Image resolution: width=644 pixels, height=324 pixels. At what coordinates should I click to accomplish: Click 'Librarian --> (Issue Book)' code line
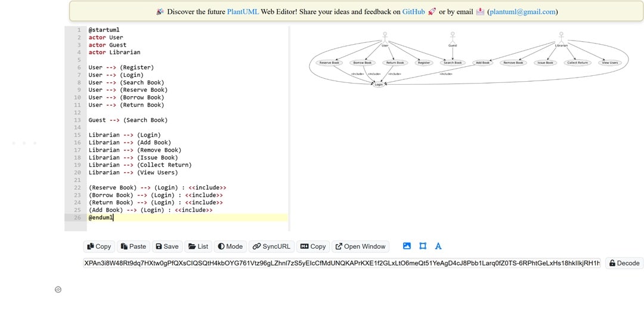pyautogui.click(x=133, y=158)
